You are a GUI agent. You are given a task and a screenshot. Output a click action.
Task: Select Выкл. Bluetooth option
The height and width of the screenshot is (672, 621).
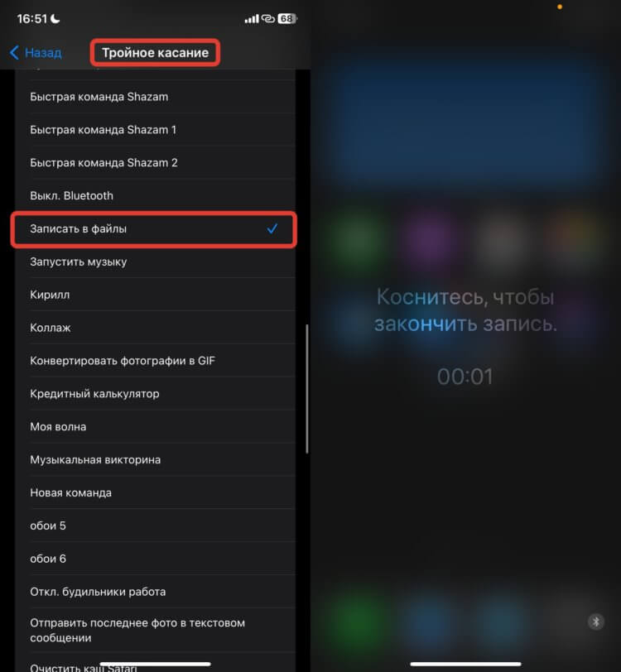point(156,196)
